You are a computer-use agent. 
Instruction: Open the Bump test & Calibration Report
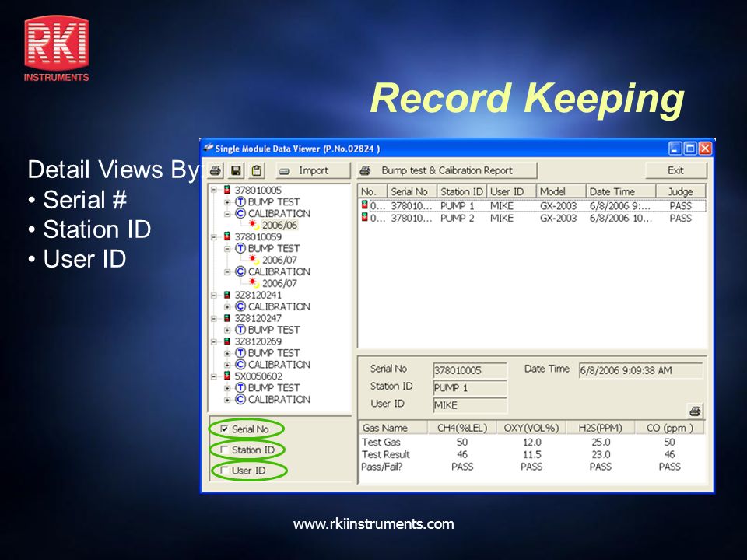coord(447,170)
